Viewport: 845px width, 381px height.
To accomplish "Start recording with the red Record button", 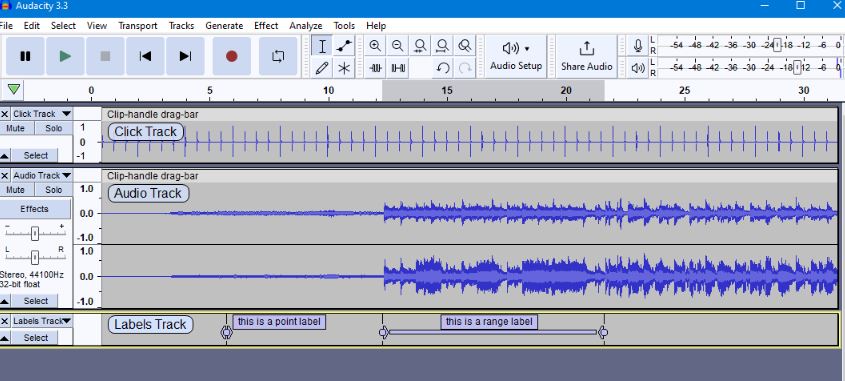I will pos(232,56).
